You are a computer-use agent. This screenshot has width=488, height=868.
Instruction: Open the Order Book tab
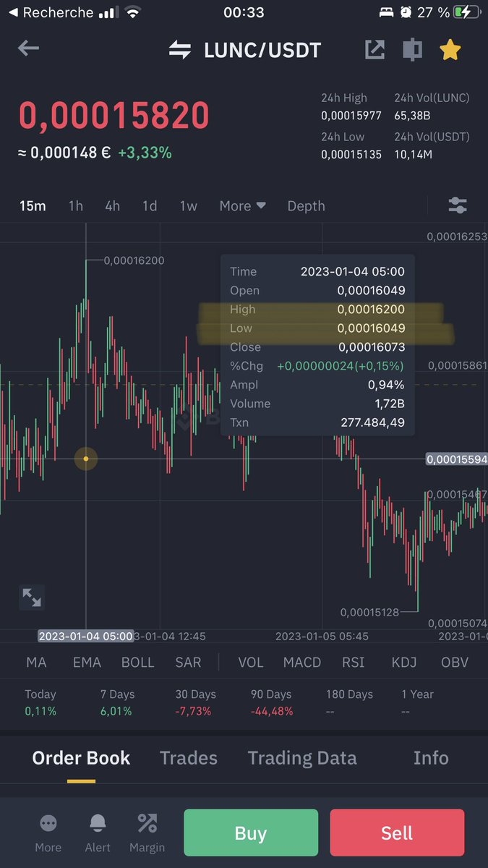click(x=81, y=758)
